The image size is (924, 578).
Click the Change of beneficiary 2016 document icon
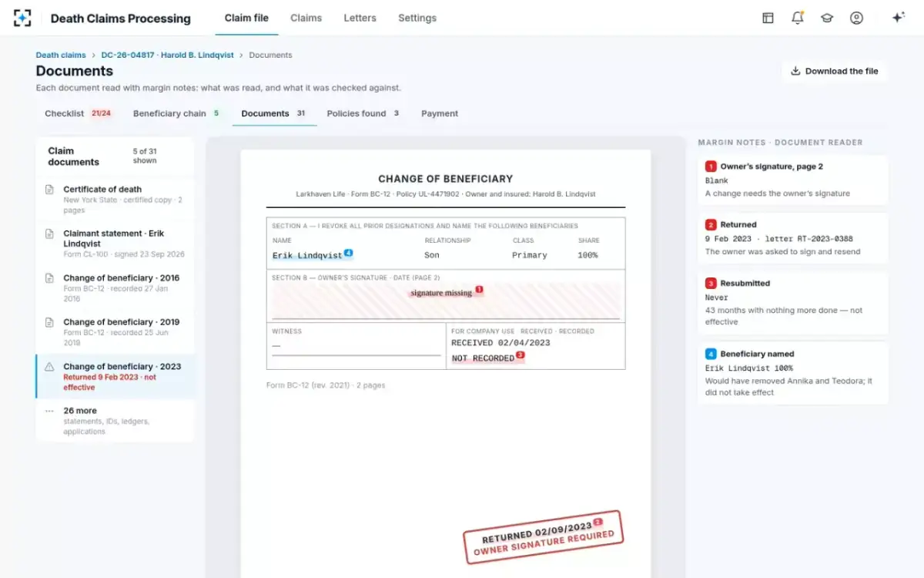click(49, 278)
